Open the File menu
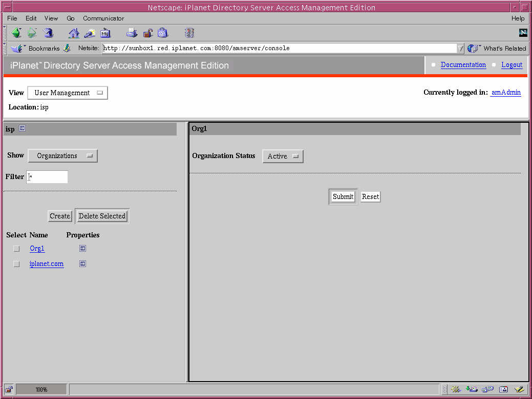The image size is (532, 399). [12, 18]
